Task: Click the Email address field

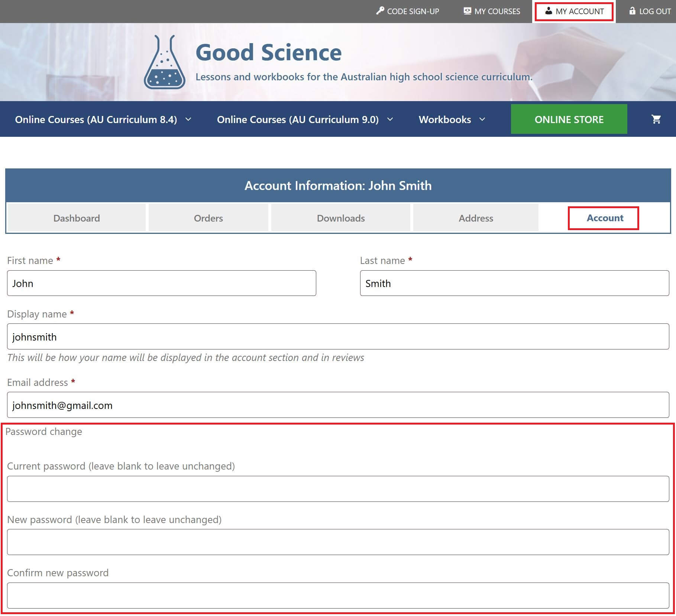Action: [x=338, y=405]
